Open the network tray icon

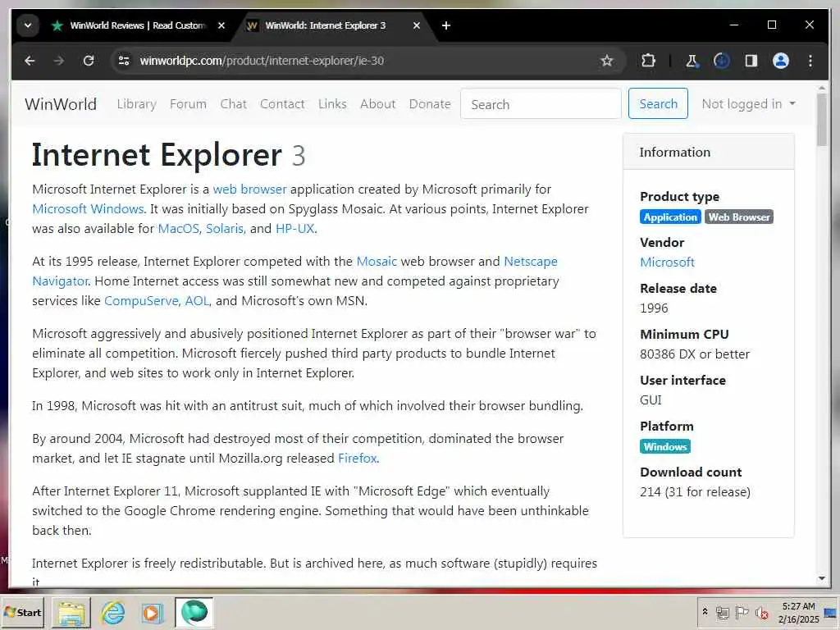pos(722,613)
